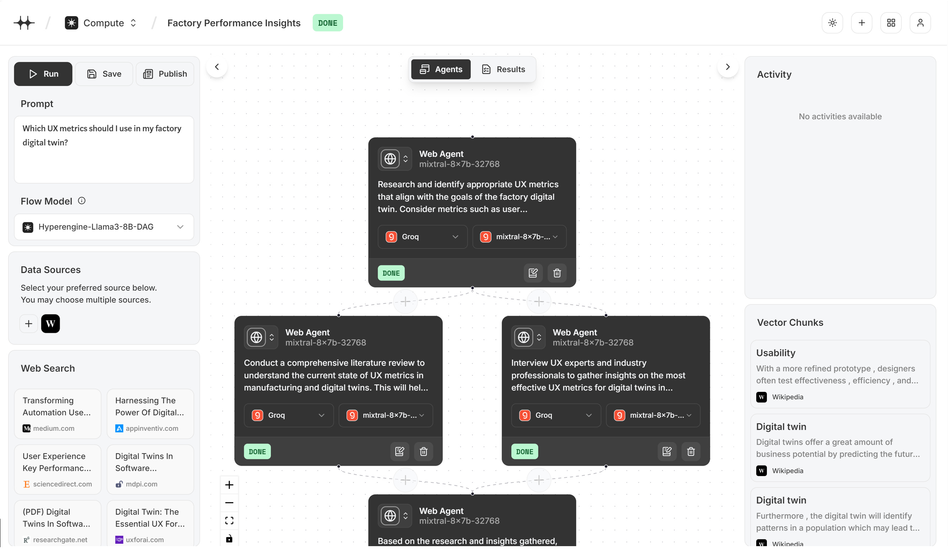Click the Publish button
Image resolution: width=951 pixels, height=560 pixels.
pos(165,74)
